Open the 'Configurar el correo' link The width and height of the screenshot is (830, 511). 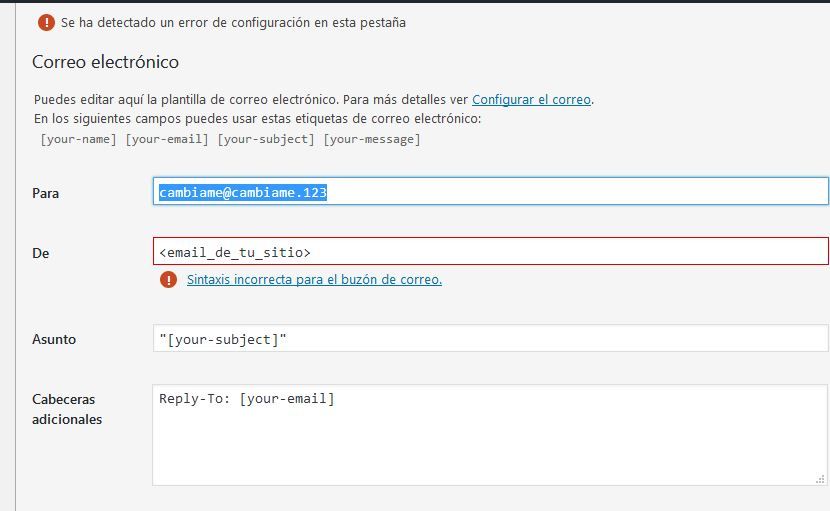click(531, 100)
